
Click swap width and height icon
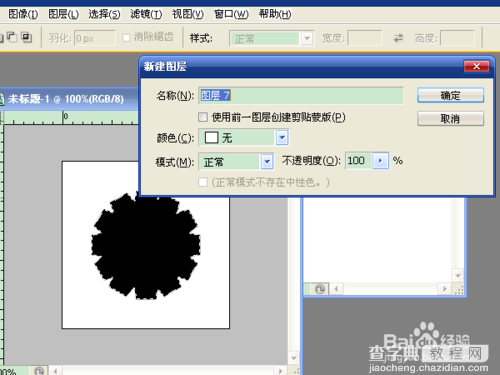398,38
